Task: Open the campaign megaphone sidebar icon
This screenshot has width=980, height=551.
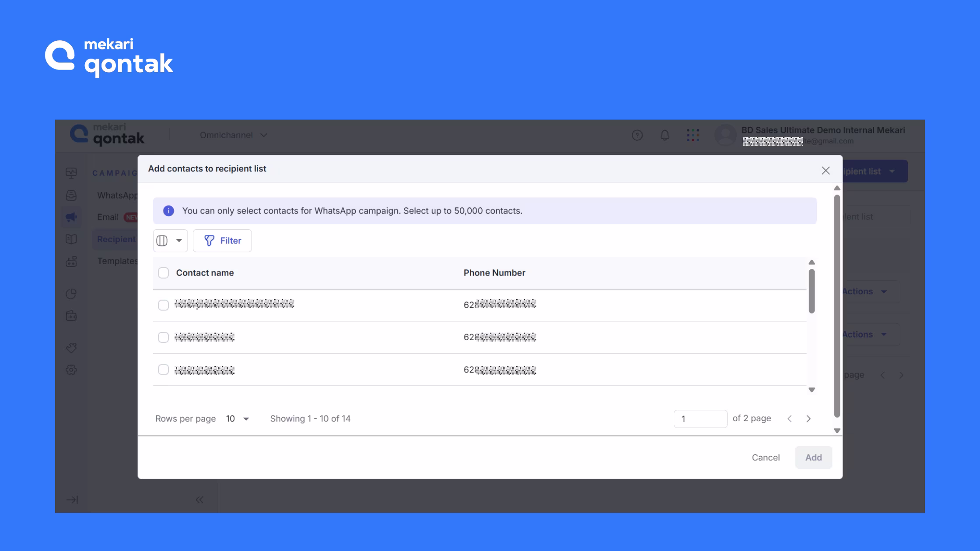Action: [71, 217]
